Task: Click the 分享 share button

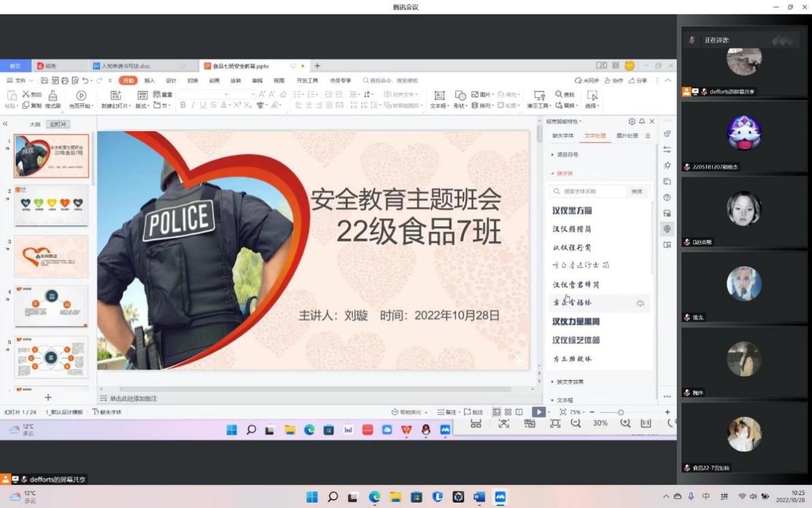Action: [638, 81]
